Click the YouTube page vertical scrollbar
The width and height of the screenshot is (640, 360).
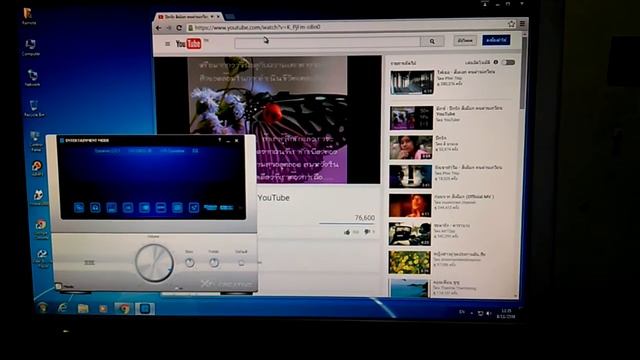[x=523, y=73]
